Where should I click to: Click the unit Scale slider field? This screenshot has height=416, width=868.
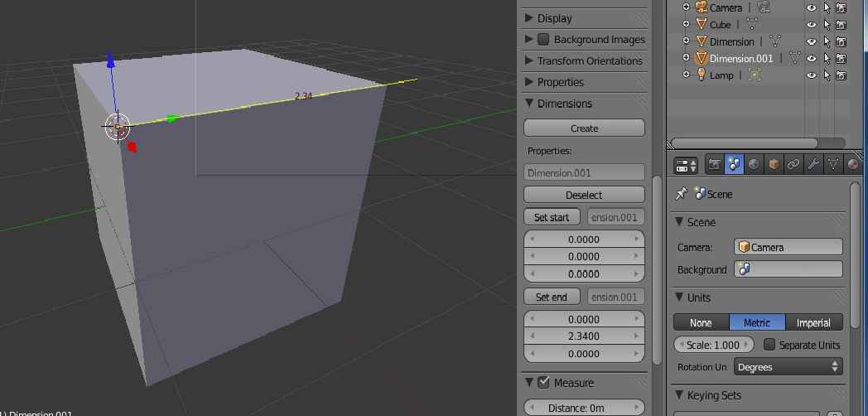712,345
